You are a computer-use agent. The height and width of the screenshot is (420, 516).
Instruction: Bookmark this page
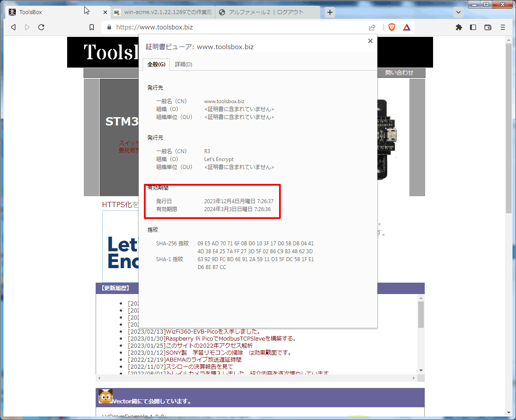click(92, 27)
